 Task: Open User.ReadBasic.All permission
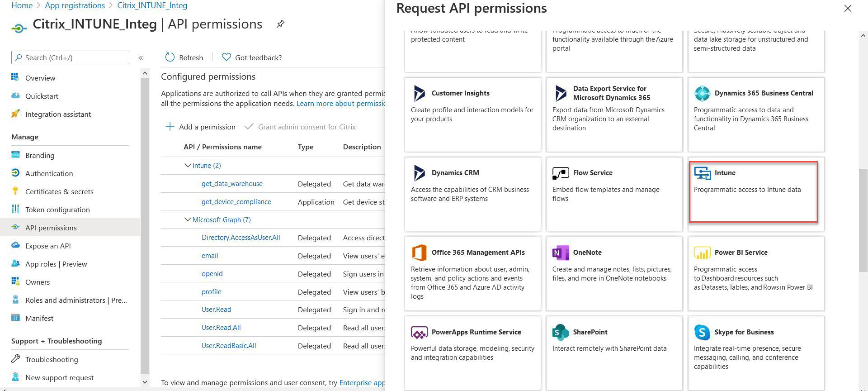click(229, 346)
